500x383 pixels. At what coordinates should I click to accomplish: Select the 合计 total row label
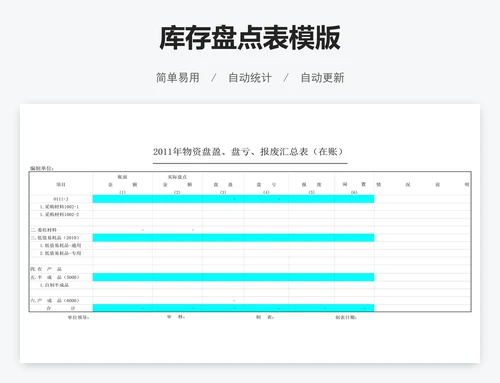[61, 308]
